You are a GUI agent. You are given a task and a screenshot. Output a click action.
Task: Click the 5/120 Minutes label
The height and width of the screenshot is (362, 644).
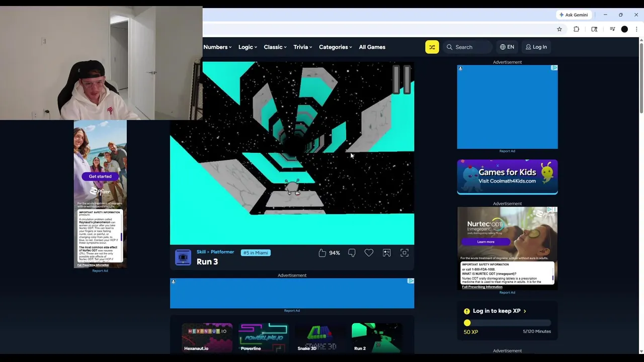coord(537,331)
